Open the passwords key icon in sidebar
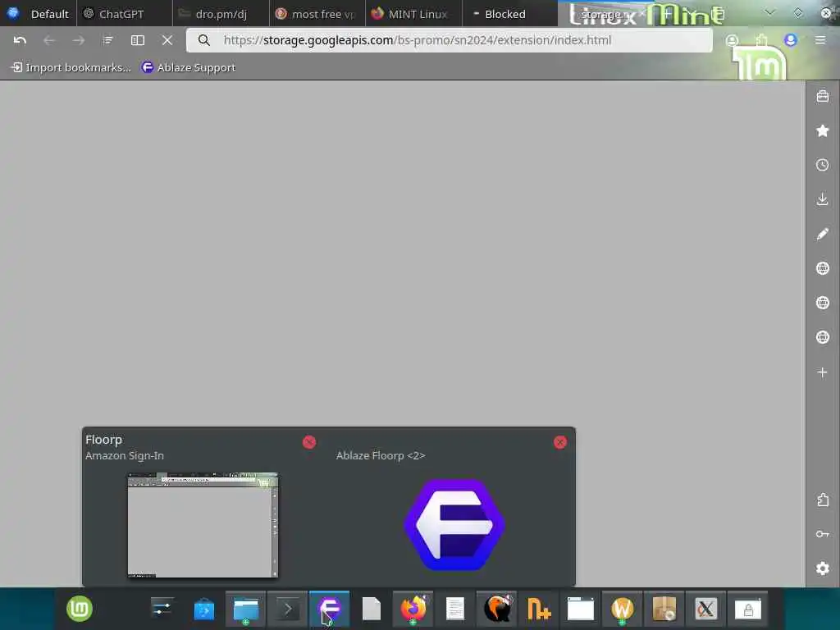 click(x=822, y=534)
